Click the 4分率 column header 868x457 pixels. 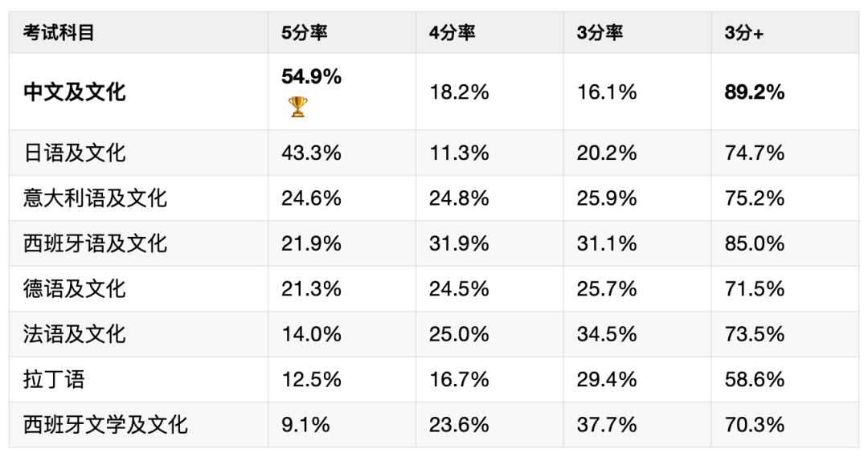[x=452, y=33]
